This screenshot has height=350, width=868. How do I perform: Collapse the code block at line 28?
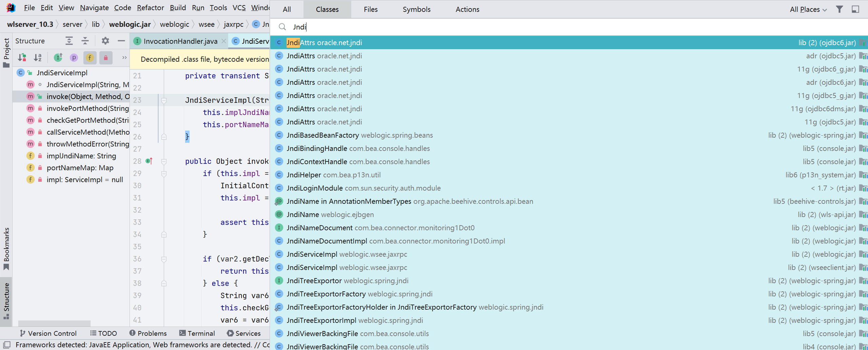click(164, 161)
